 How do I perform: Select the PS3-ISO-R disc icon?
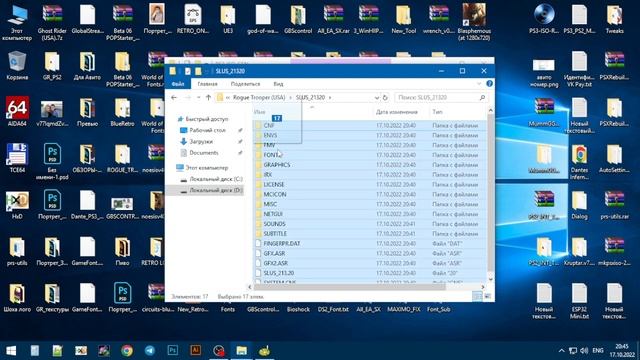tap(544, 19)
